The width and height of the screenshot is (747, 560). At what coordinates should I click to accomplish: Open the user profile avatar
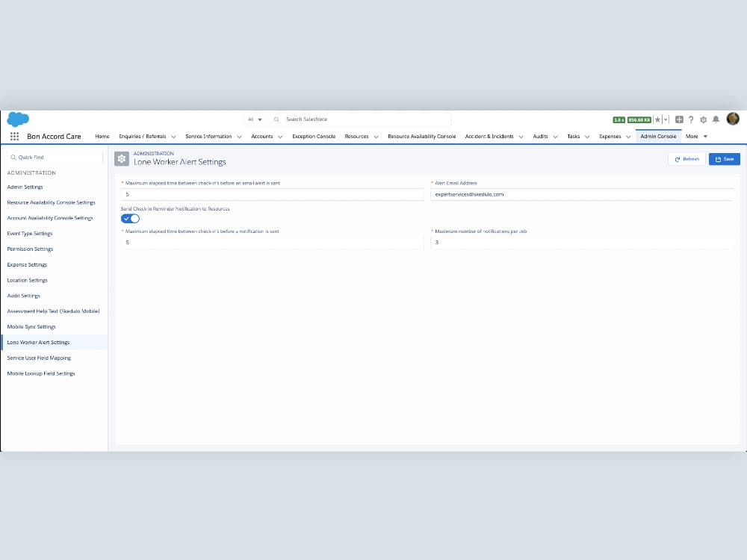(733, 119)
